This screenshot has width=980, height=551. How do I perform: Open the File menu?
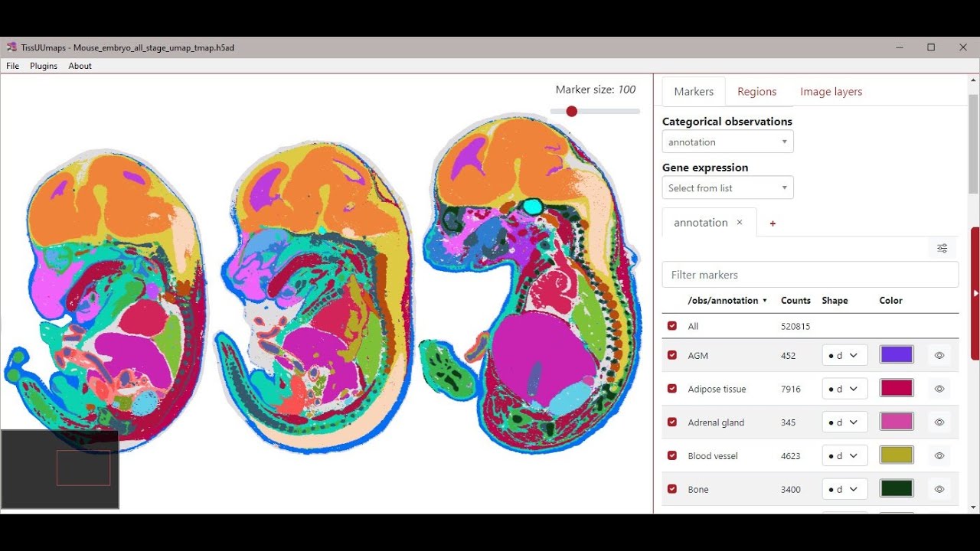(13, 66)
